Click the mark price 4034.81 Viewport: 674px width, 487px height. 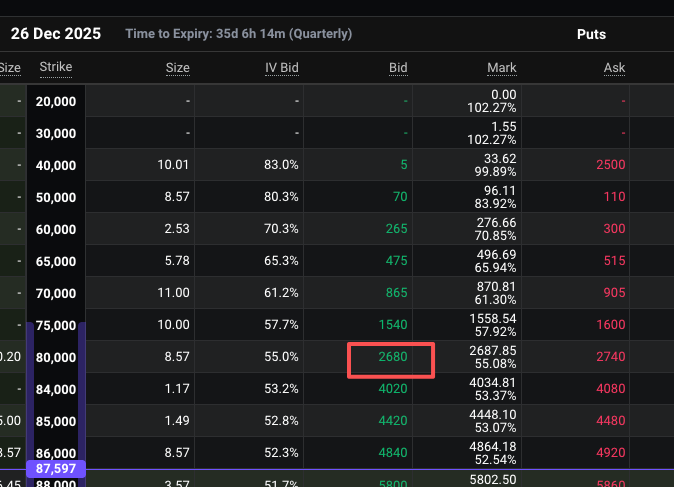coord(493,383)
